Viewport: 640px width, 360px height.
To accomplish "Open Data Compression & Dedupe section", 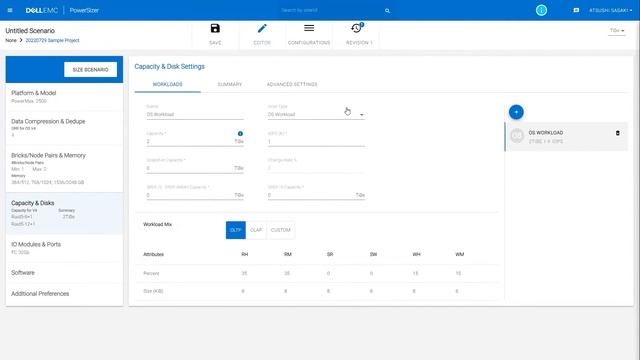I will [x=64, y=128].
